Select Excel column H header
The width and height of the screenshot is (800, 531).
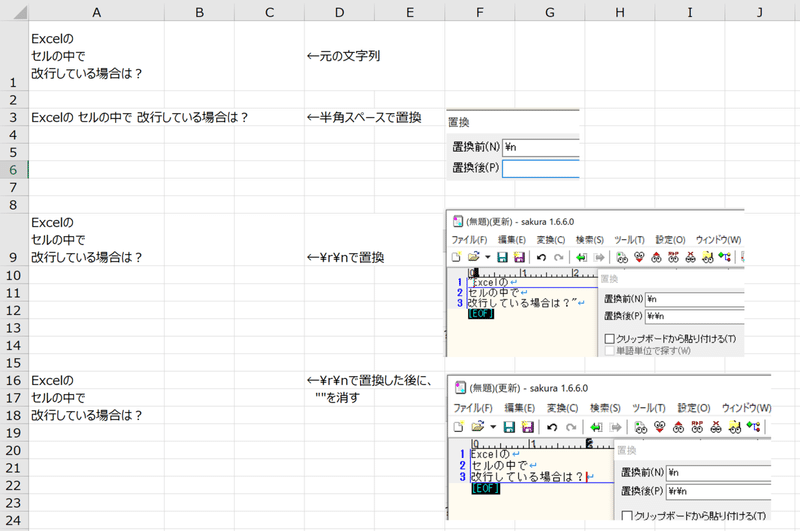coord(619,12)
